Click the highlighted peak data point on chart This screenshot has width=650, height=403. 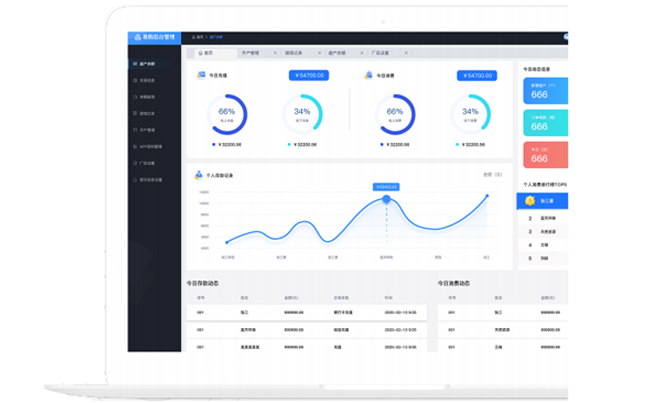click(387, 199)
